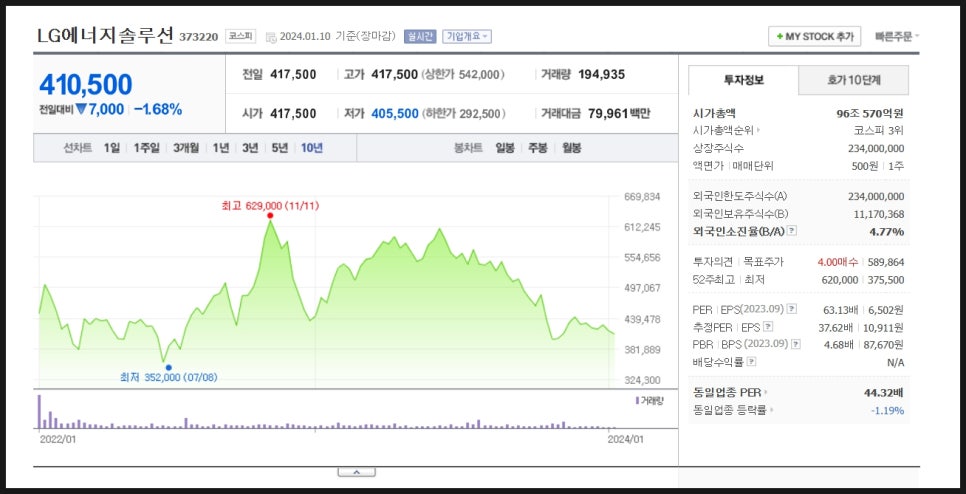Click the 2022/01 chart axis label
The image size is (966, 494).
click(57, 439)
